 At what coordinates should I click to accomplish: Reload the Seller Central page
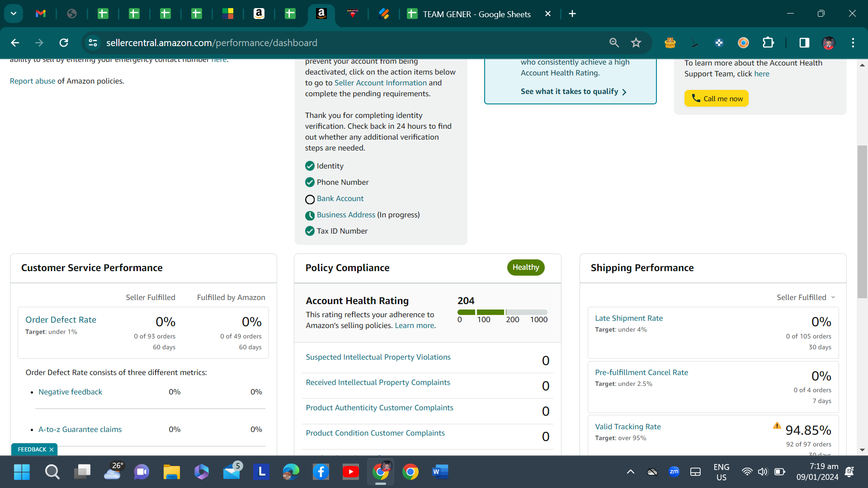(x=64, y=42)
